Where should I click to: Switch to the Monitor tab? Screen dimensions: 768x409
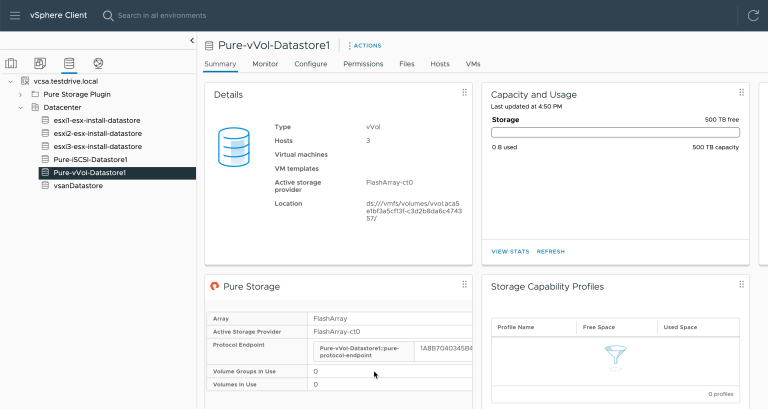(265, 64)
